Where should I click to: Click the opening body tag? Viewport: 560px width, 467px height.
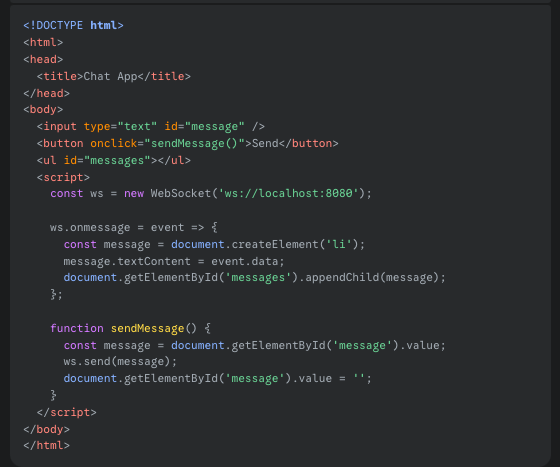coord(43,110)
